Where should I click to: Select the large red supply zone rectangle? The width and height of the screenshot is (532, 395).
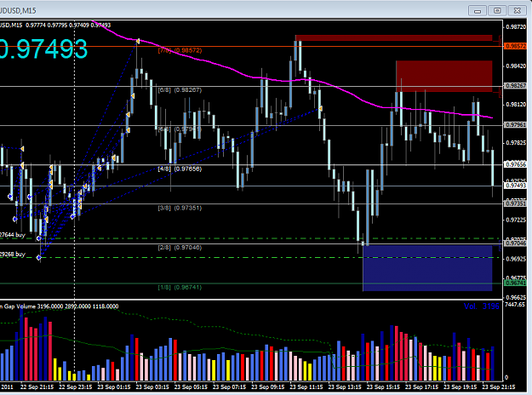(444, 77)
